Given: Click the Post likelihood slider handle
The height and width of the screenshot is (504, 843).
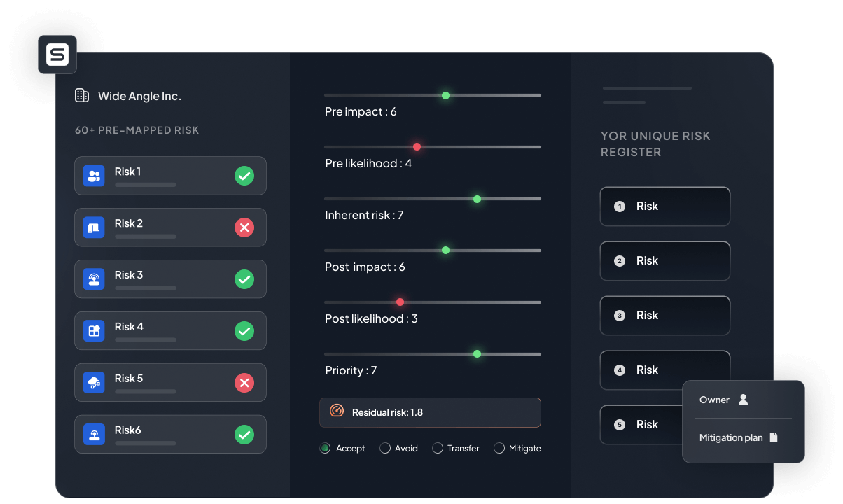Looking at the screenshot, I should tap(400, 302).
